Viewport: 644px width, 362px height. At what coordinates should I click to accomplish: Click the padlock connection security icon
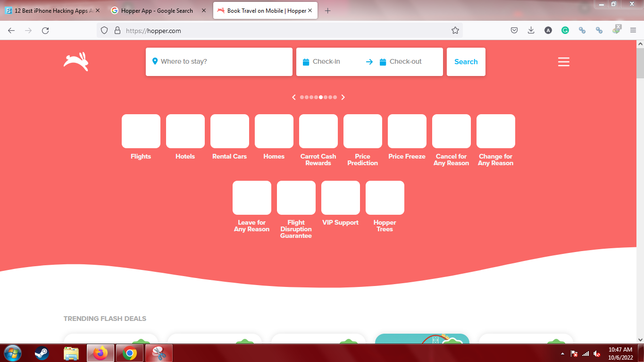117,30
